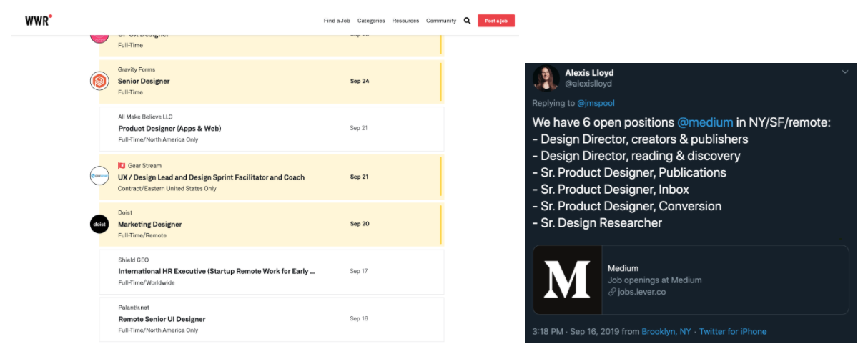Click Brooklyn, NY location link
Image resolution: width=868 pixels, height=349 pixels.
[666, 331]
